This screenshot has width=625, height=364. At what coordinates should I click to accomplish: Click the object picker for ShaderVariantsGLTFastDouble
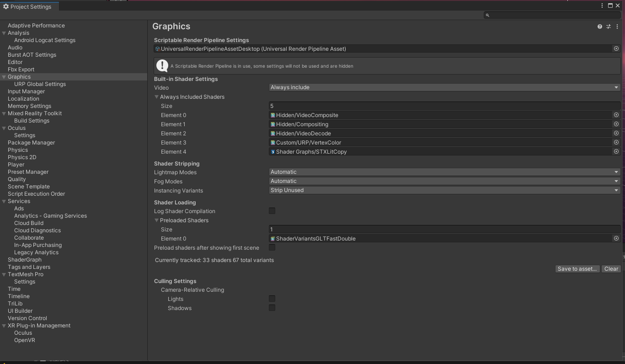[616, 238]
